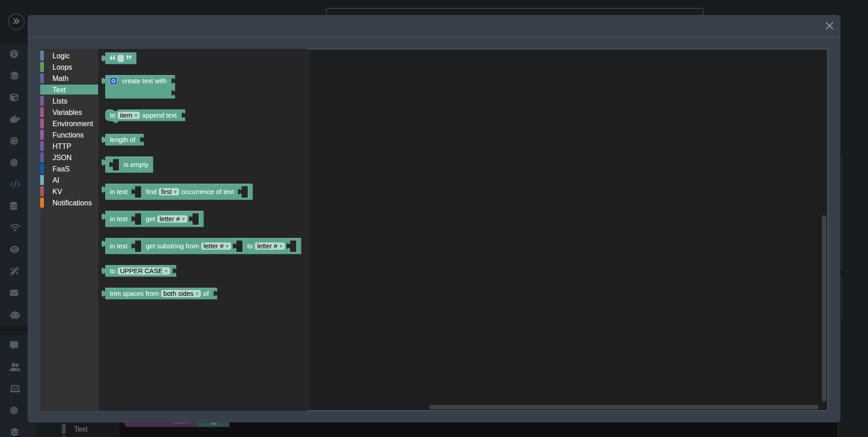This screenshot has height=437, width=868.
Task: Select the Loops block category
Action: [x=69, y=67]
